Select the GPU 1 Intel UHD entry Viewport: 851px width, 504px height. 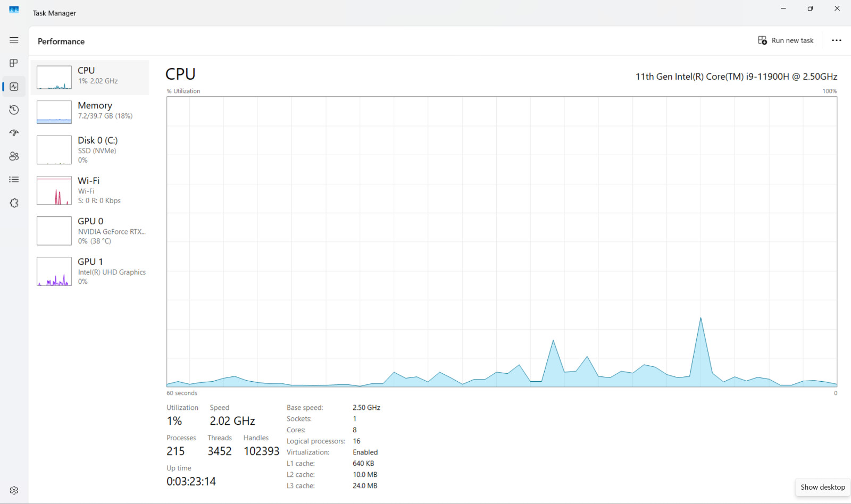(x=90, y=271)
